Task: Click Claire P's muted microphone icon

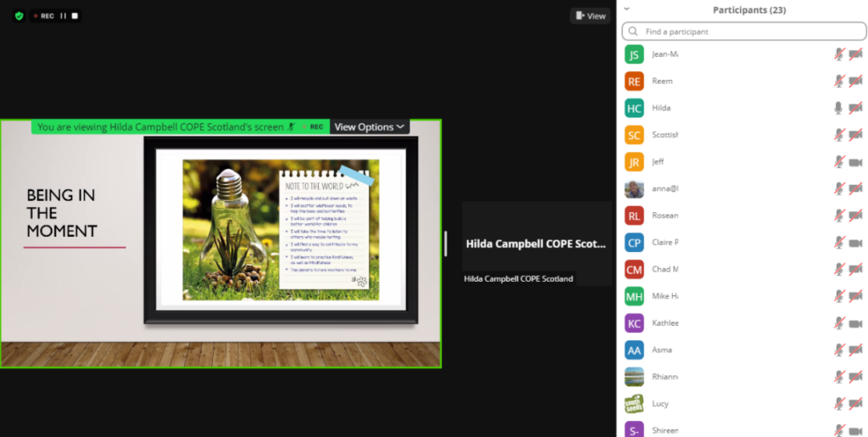Action: (x=839, y=242)
